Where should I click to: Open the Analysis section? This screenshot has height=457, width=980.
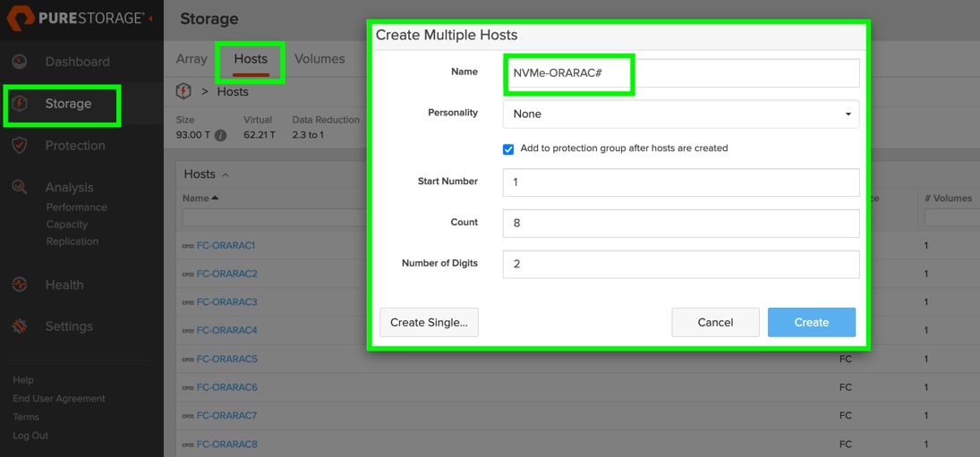[x=70, y=187]
